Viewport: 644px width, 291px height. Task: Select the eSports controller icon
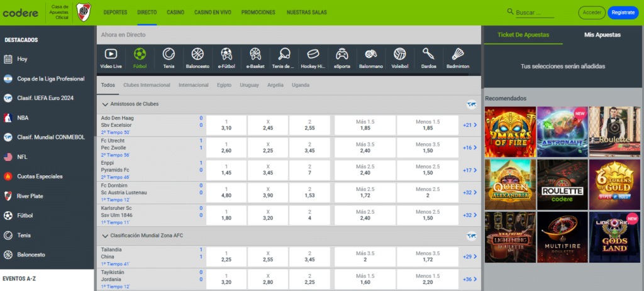341,54
